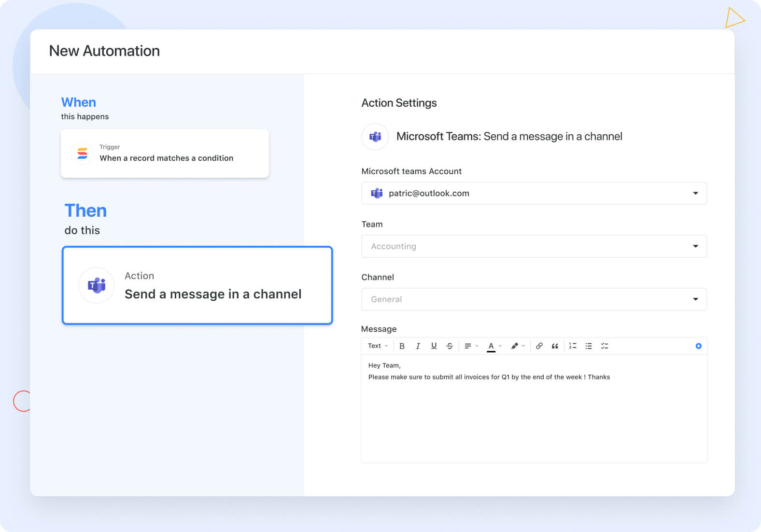Screen dimensions: 761x532
Task: Click the 'Message' label
Action: [x=379, y=329]
